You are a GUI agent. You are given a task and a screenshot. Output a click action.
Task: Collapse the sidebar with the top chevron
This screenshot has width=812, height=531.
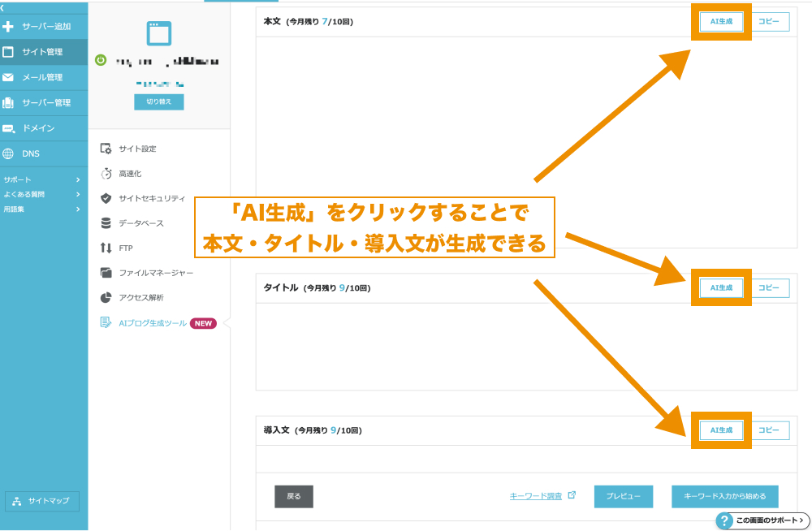point(2,7)
